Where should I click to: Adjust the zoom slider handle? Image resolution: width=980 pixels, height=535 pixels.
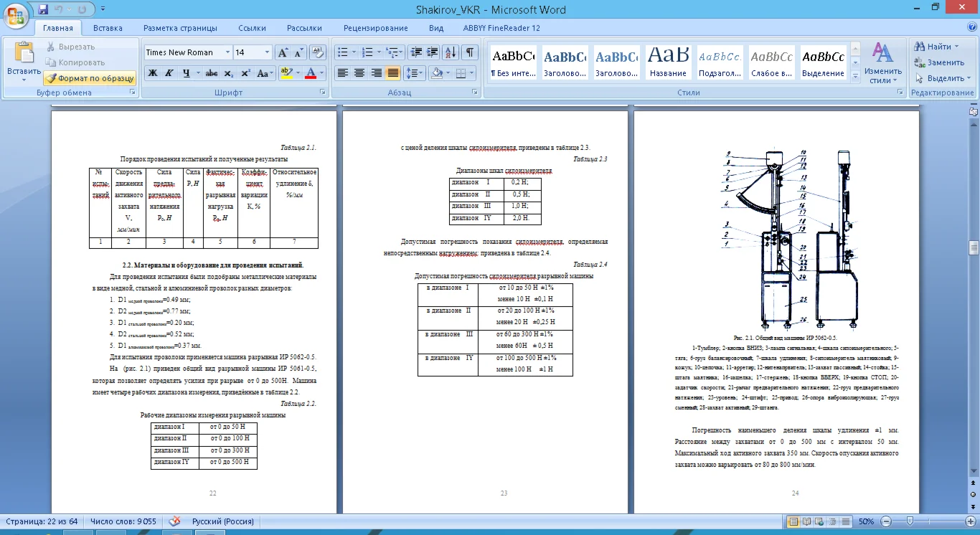point(910,521)
